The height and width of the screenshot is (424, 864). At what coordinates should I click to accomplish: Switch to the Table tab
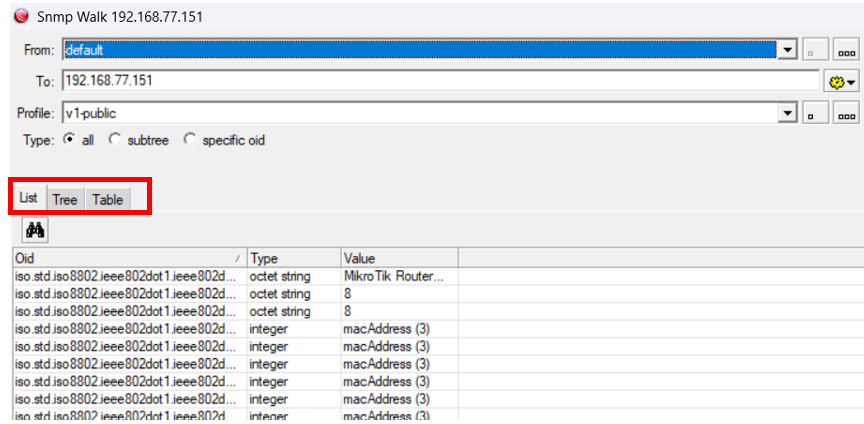(108, 199)
